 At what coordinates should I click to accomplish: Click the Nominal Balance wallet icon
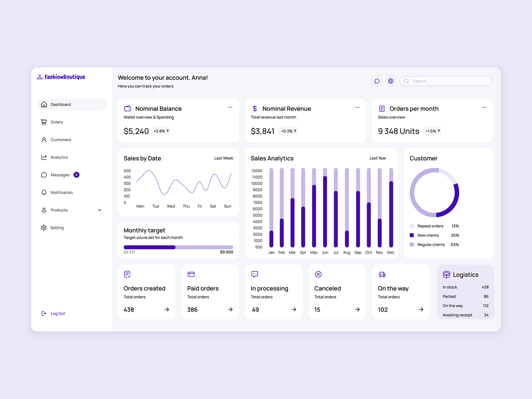[127, 108]
